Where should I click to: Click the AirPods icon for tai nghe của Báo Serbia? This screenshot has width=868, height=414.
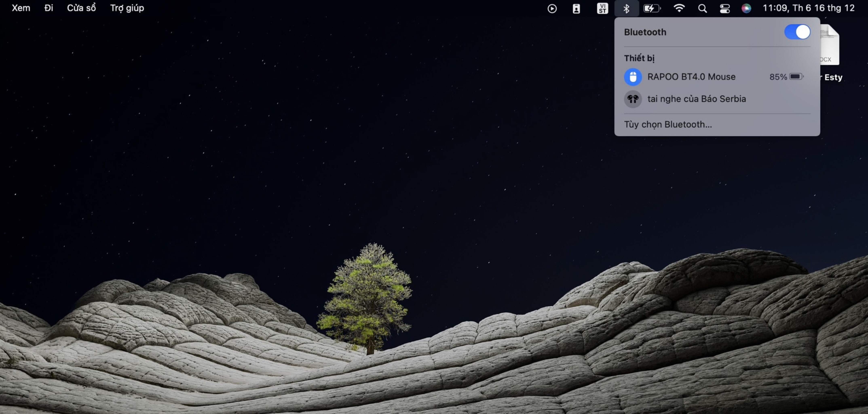pos(633,99)
